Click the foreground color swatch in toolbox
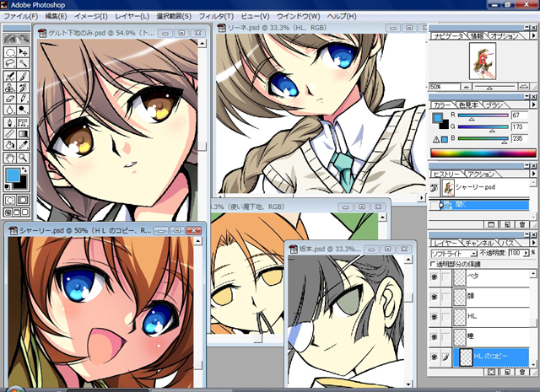The width and height of the screenshot is (540, 392). point(13,175)
